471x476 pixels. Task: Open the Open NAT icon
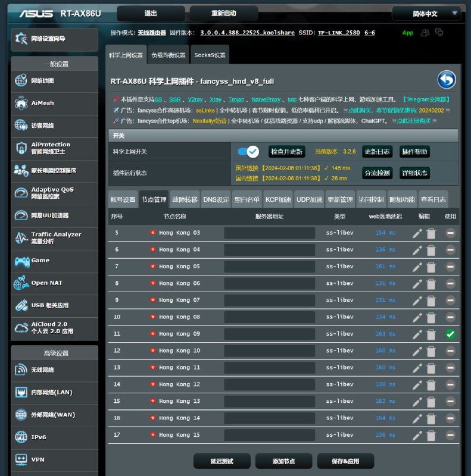click(21, 283)
